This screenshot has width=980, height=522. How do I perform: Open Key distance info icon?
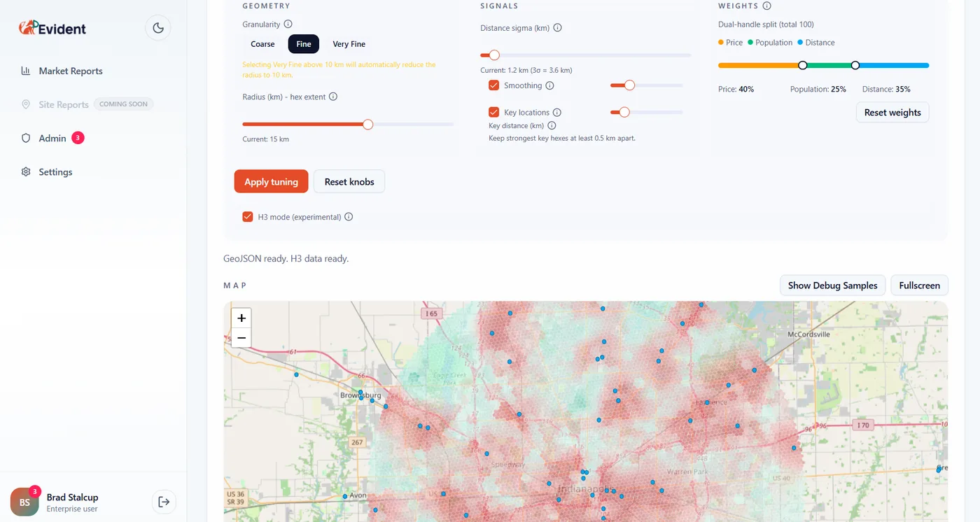pos(552,125)
